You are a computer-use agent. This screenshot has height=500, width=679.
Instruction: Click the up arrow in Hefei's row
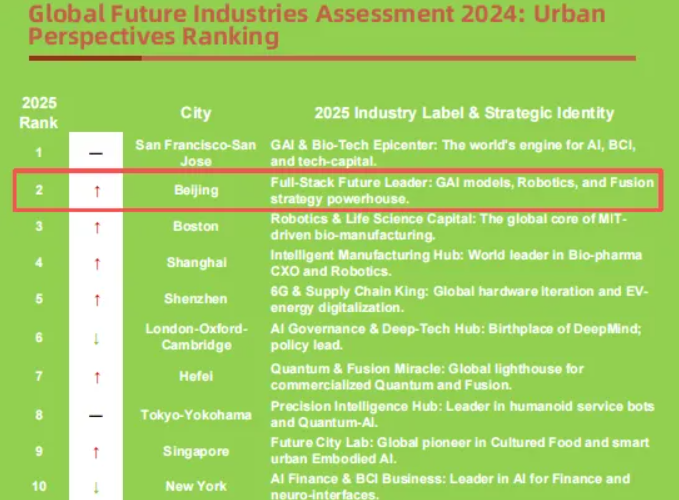point(96,376)
